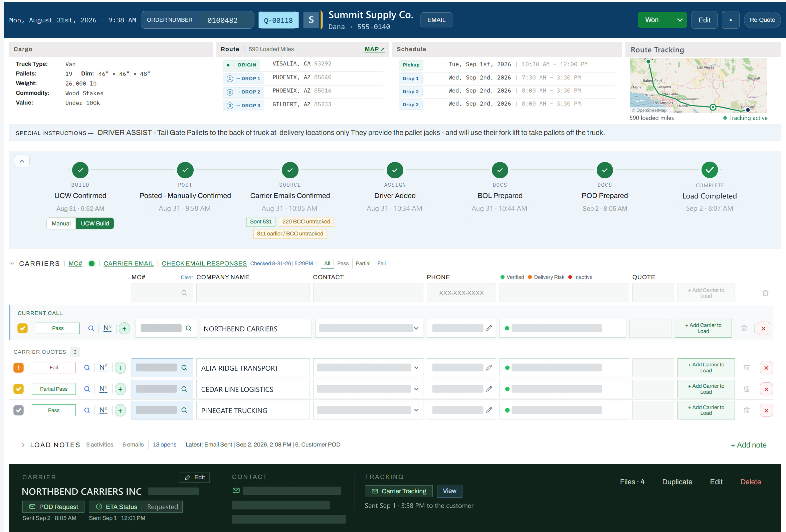Edit phone pencil icon for Northbend Carriers
The image size is (786, 532).
489,328
